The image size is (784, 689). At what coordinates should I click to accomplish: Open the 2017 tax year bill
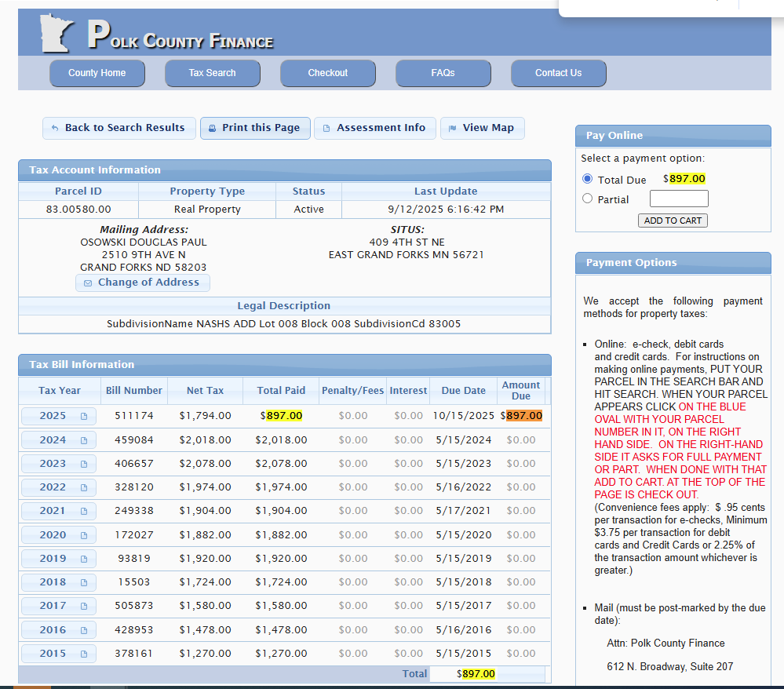click(x=59, y=606)
